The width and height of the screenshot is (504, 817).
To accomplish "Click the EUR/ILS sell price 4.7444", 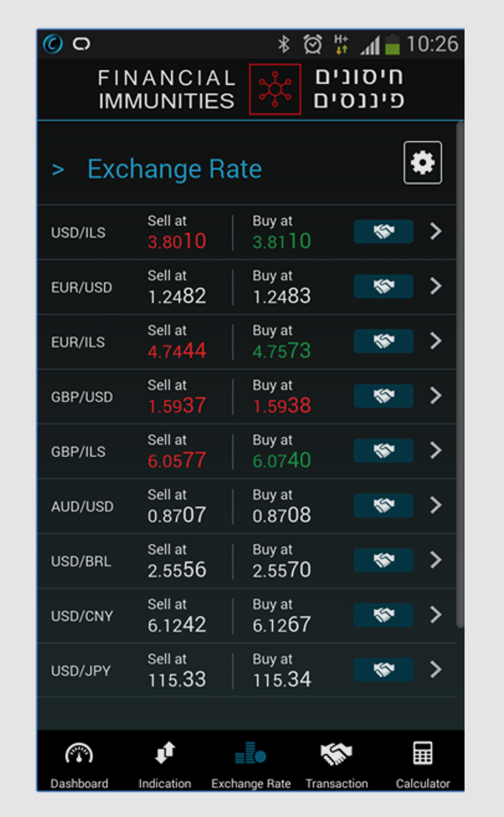I will pos(177,351).
